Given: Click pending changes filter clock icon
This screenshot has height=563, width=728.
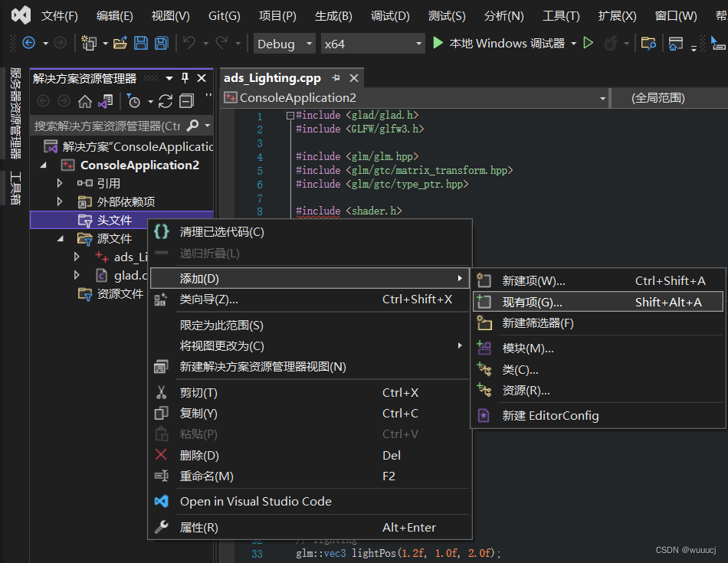Looking at the screenshot, I should click(x=133, y=100).
